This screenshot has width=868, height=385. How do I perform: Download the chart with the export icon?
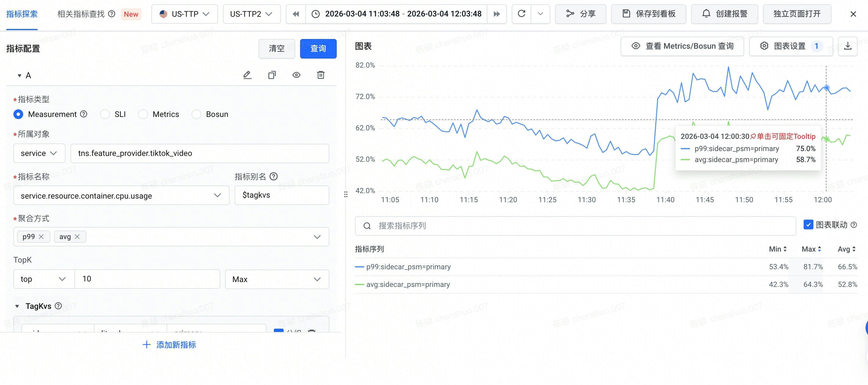[848, 46]
